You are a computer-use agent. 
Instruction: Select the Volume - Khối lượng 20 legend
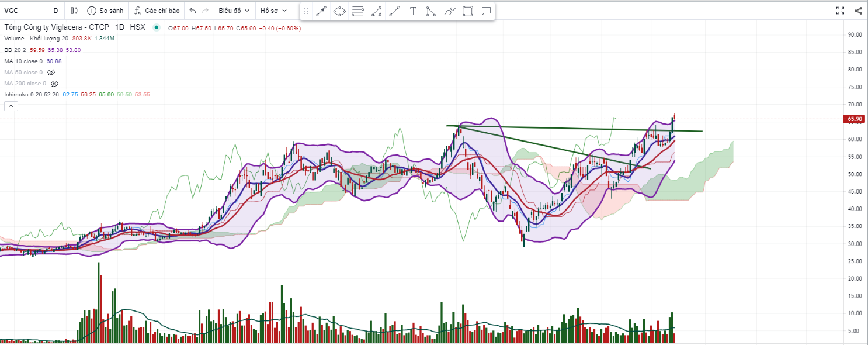click(36, 39)
